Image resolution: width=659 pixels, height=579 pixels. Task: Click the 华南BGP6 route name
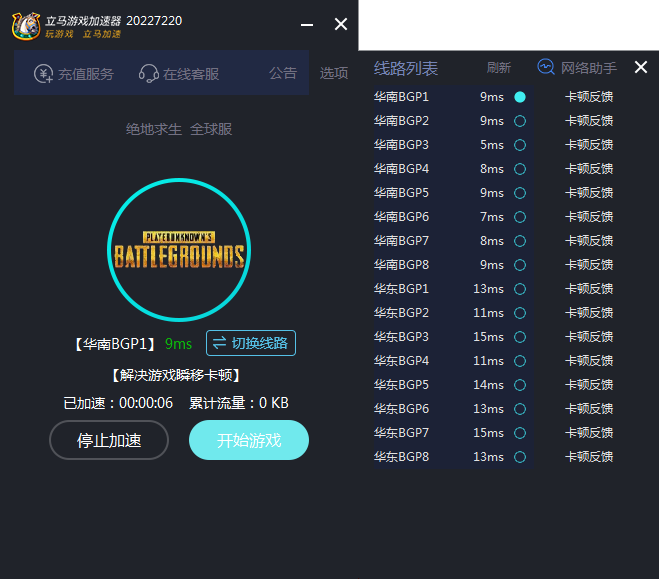401,217
